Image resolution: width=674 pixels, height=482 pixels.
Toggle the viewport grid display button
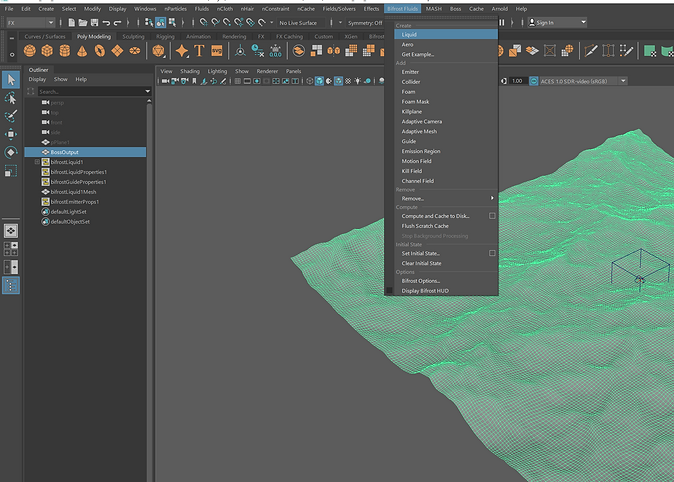coord(237,81)
